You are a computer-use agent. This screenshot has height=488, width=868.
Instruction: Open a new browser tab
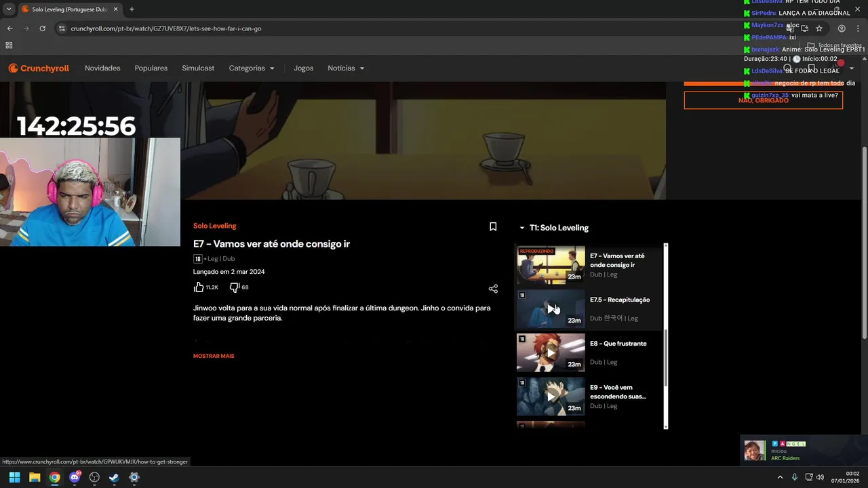pyautogui.click(x=132, y=9)
